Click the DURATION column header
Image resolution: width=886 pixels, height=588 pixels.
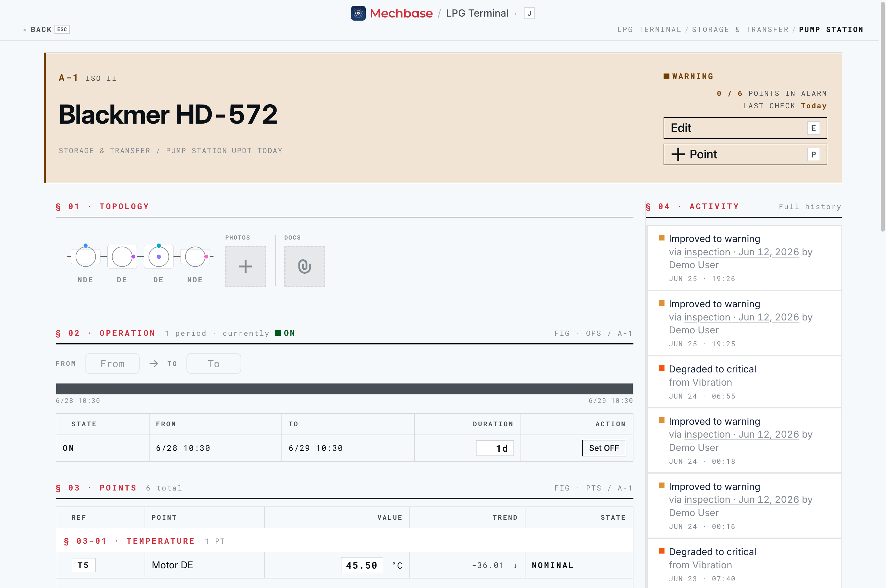click(493, 424)
